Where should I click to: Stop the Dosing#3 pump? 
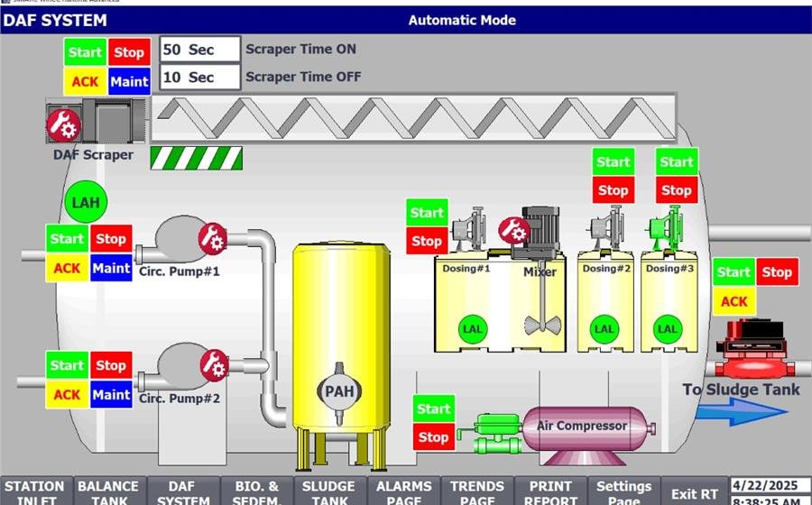click(x=677, y=190)
